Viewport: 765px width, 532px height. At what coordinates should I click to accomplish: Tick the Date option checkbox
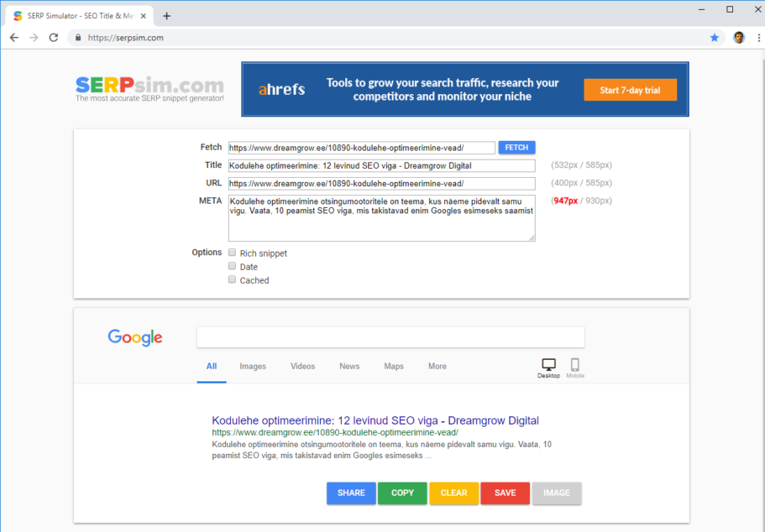[233, 266]
